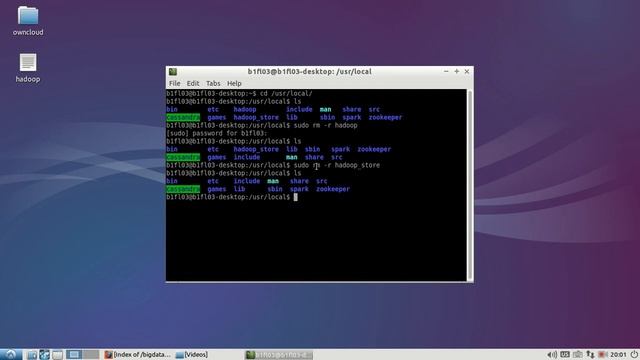
Task: Launch the web browser from the taskbar launcher
Action: pos(44,355)
